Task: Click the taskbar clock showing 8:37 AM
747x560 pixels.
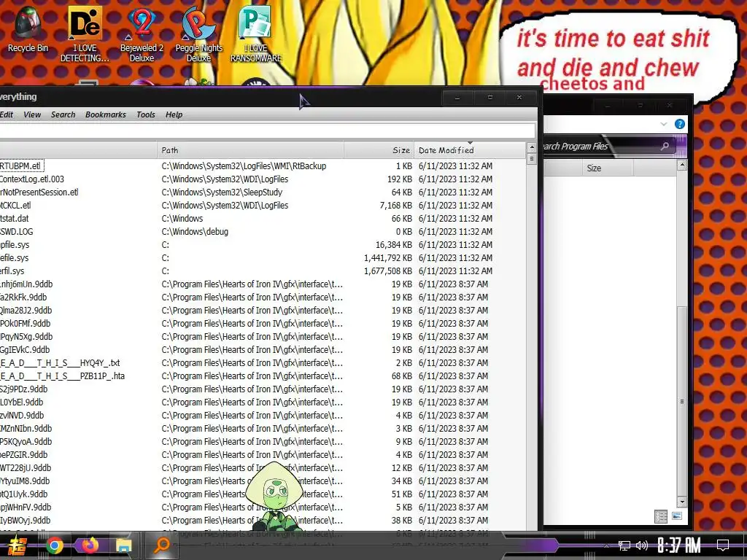Action: pyautogui.click(x=679, y=545)
